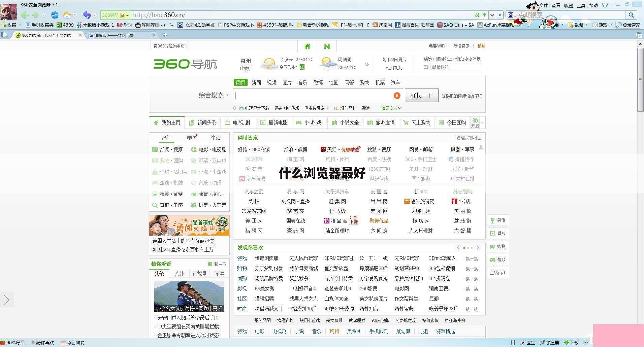Select the 八卦 news tab

(x=179, y=274)
